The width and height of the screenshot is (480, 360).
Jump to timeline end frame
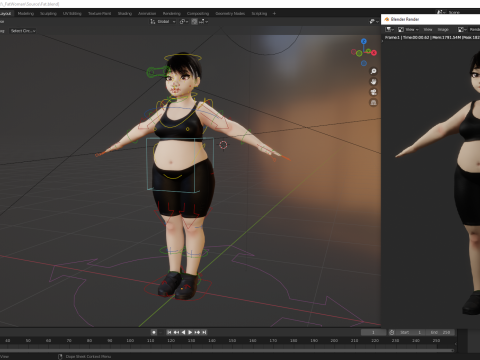point(204,332)
